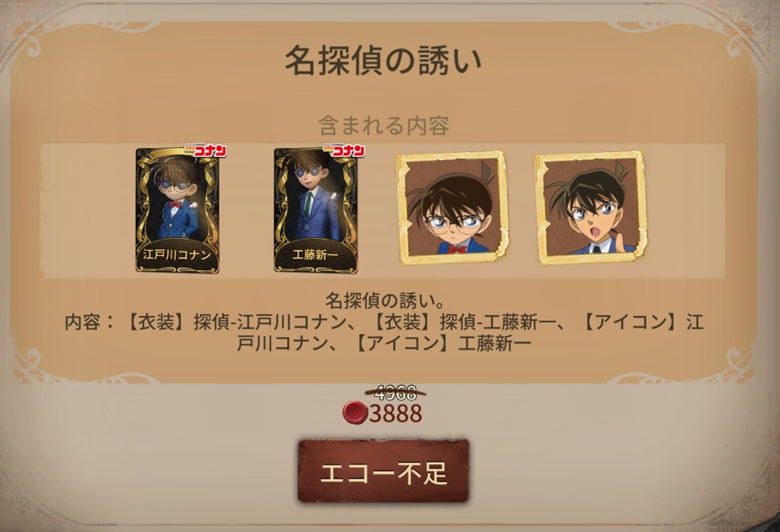
Task: Click the red wax-seal Echo currency icon
Action: coord(355,413)
